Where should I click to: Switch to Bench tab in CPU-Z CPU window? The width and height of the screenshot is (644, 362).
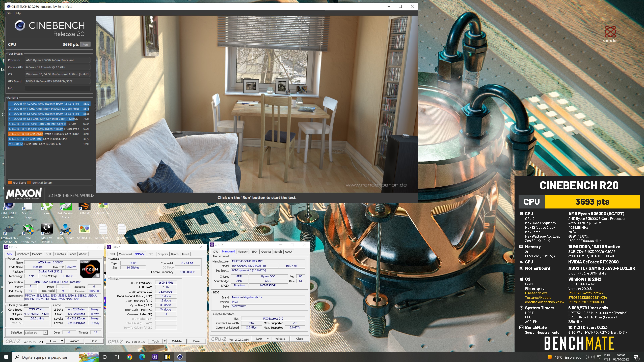coord(72,254)
